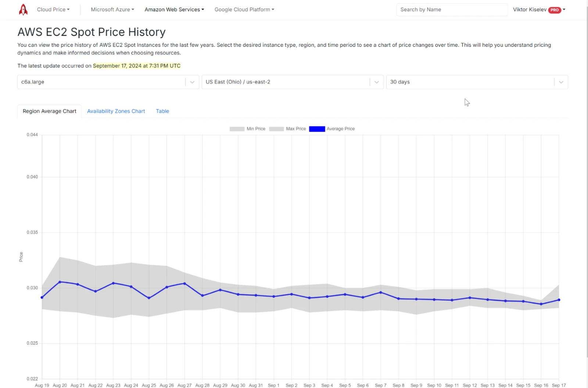588x388 pixels.
Task: Click the Sep 17 average price point
Action: [x=559, y=300]
